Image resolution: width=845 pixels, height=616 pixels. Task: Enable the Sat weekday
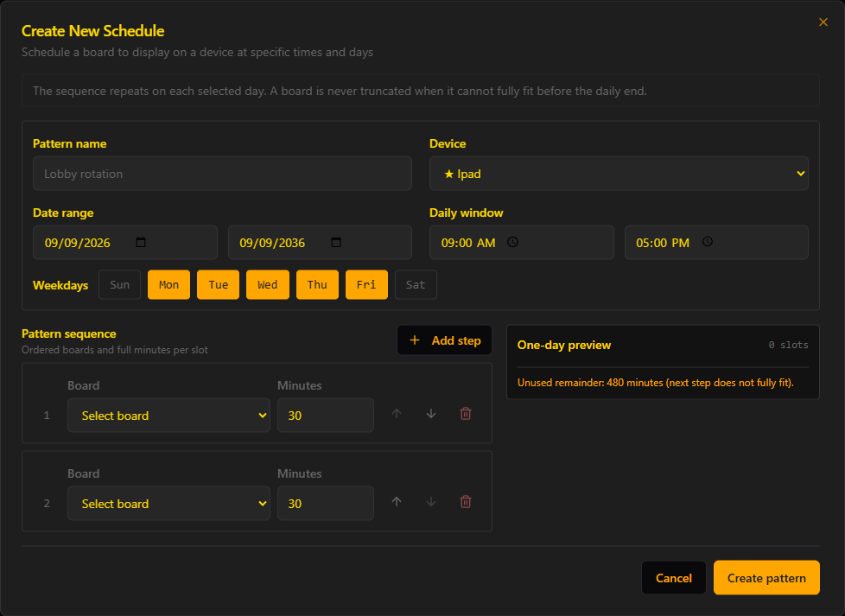tap(416, 284)
